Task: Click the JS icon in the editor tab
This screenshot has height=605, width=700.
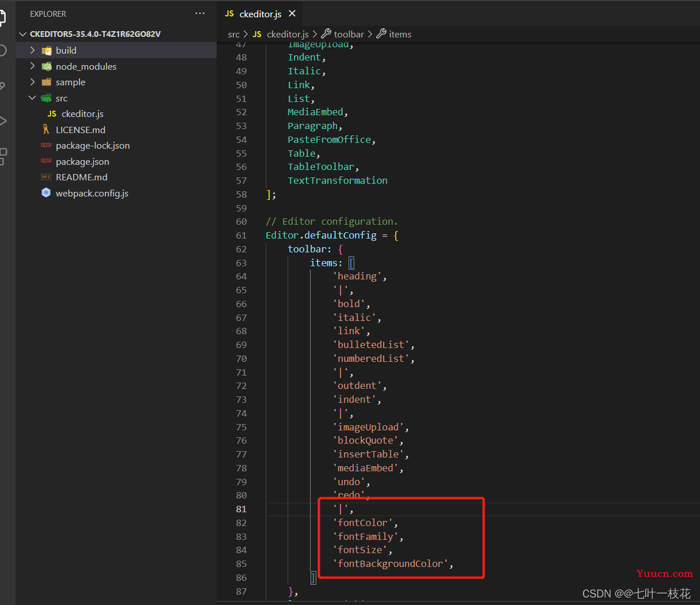Action: tap(229, 13)
